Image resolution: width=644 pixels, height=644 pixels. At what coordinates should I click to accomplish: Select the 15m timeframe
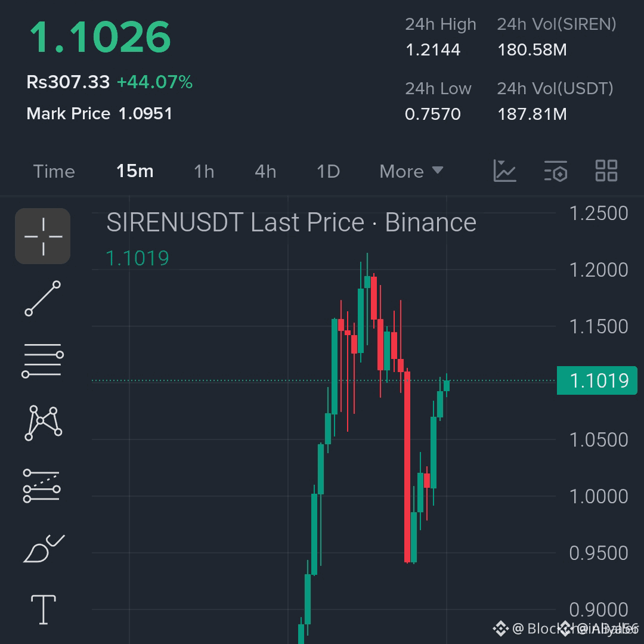135,171
